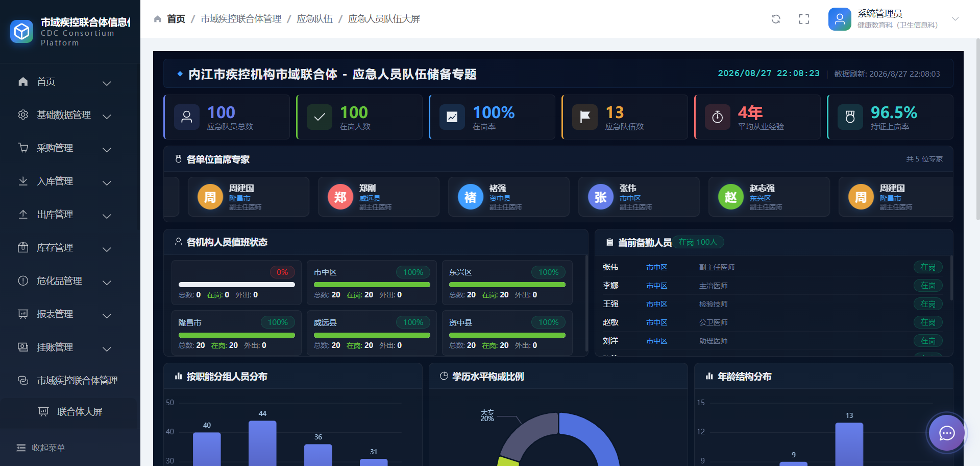Click the 共 5 位专家 text

[924, 159]
